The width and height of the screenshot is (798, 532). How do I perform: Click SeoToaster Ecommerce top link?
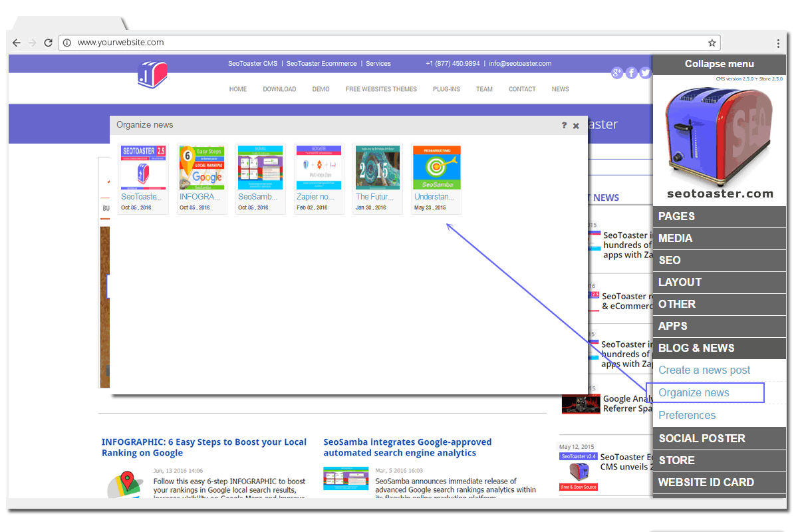pyautogui.click(x=322, y=64)
